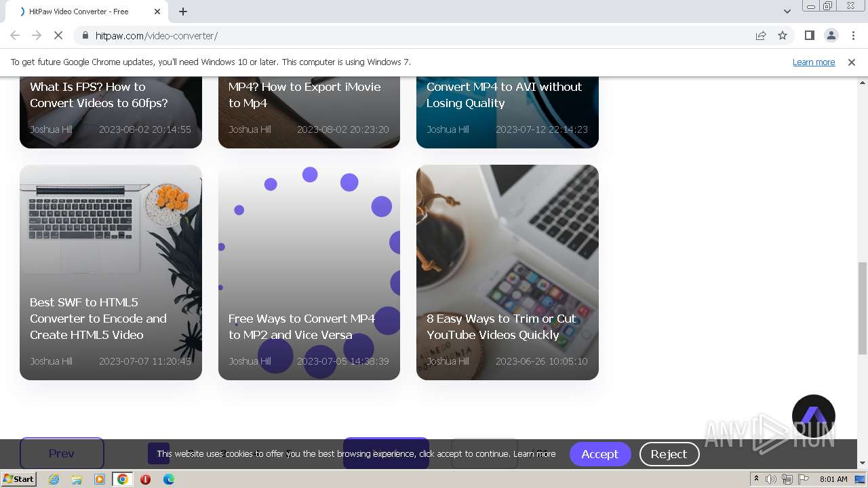Open the media player taskbar icon

100,479
